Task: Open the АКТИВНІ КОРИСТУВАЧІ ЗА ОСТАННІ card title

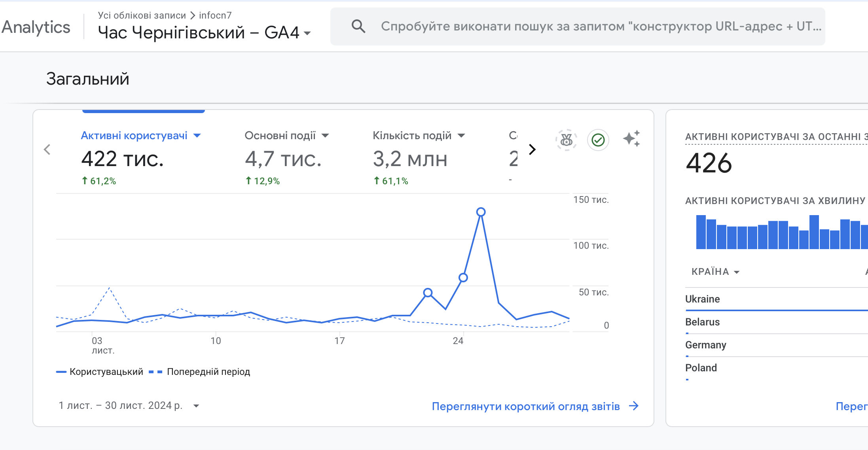Action: pos(777,137)
